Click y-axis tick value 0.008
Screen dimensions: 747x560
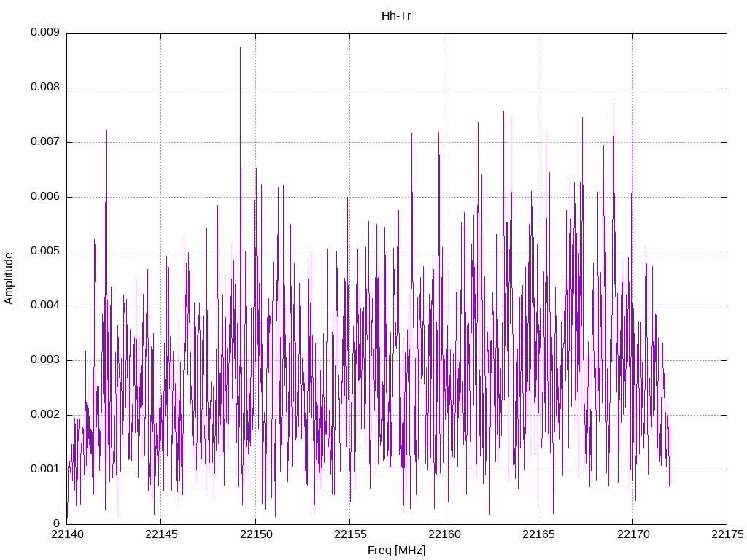(45, 87)
